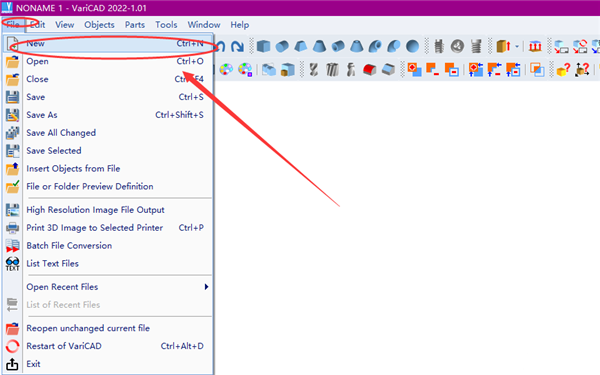
Task: Click the small gray spiral solid icon
Action: click(x=351, y=70)
